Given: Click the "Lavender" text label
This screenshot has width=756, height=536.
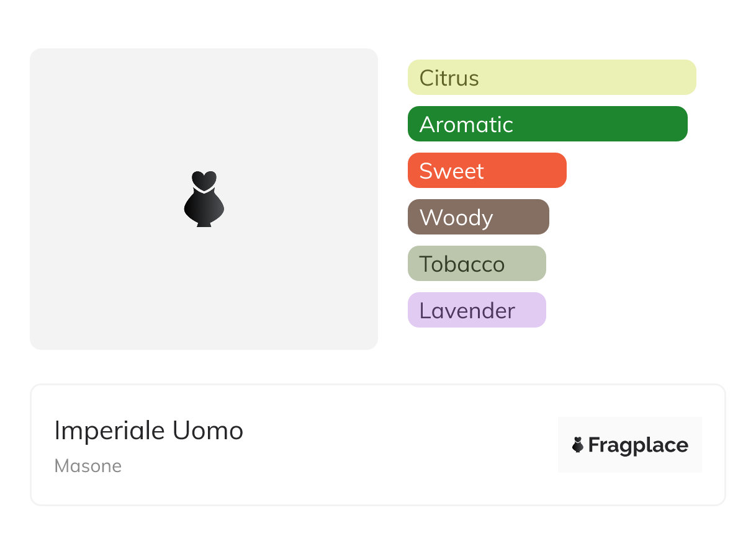Looking at the screenshot, I should (x=467, y=311).
